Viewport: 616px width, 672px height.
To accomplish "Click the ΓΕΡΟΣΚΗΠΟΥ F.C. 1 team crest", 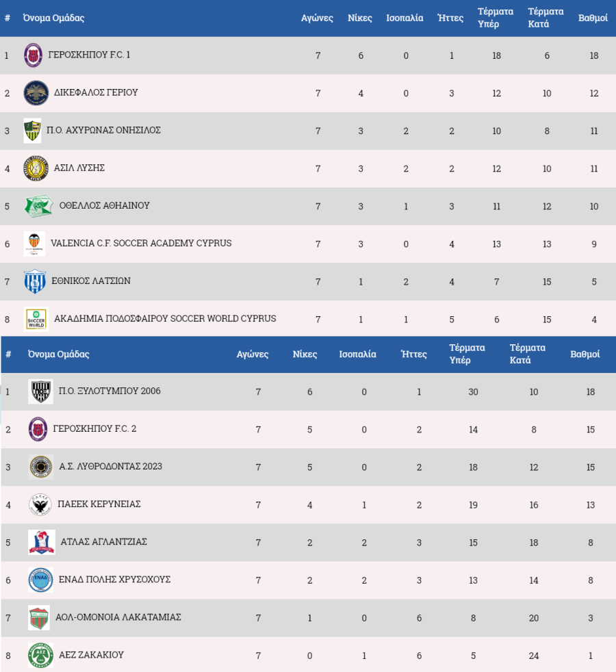I will (33, 55).
